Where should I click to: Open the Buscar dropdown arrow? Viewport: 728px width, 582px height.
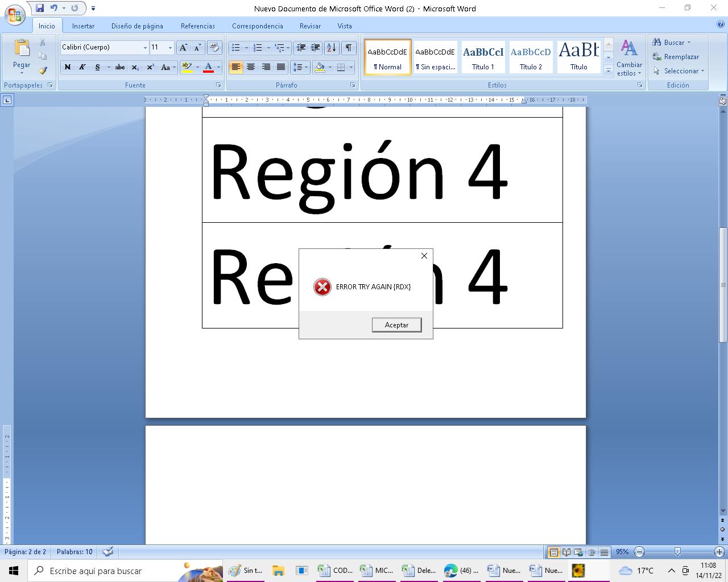tap(689, 43)
